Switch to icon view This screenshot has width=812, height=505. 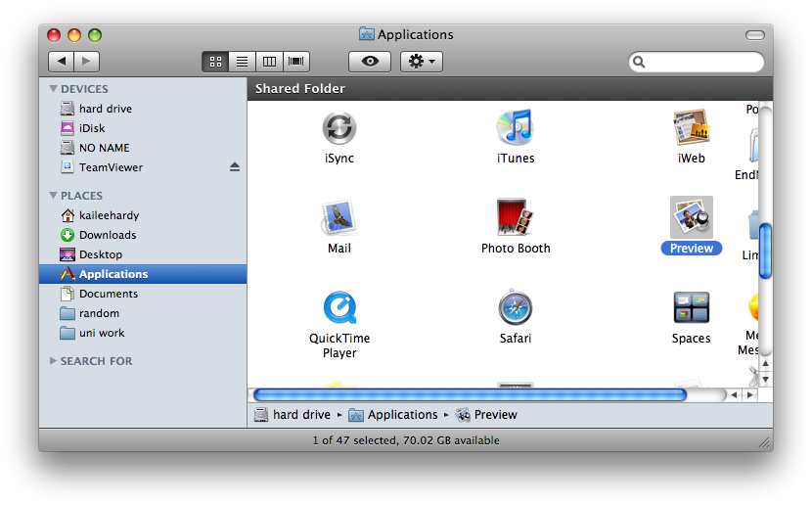[x=215, y=62]
